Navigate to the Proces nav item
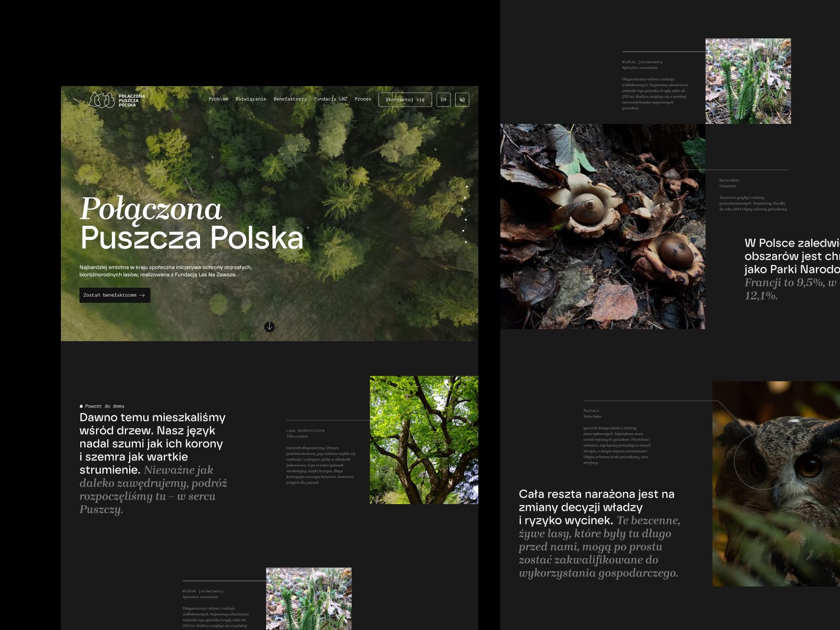840x630 pixels. [363, 99]
